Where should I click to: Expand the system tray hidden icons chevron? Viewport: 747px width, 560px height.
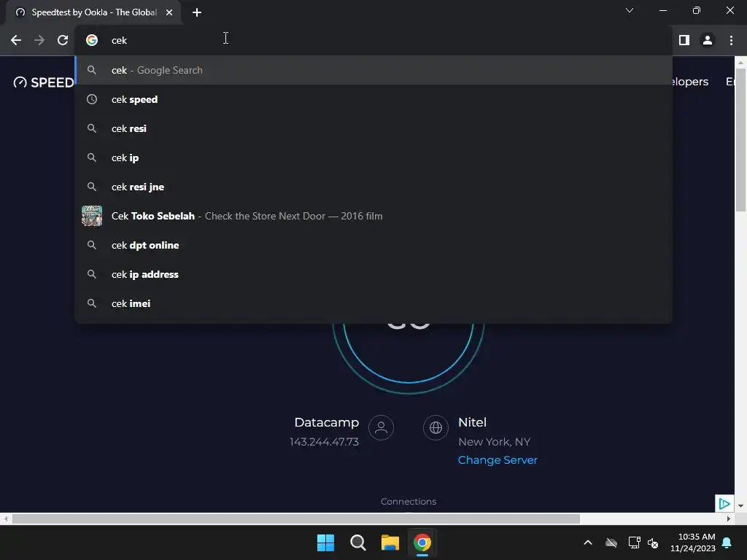pyautogui.click(x=588, y=542)
